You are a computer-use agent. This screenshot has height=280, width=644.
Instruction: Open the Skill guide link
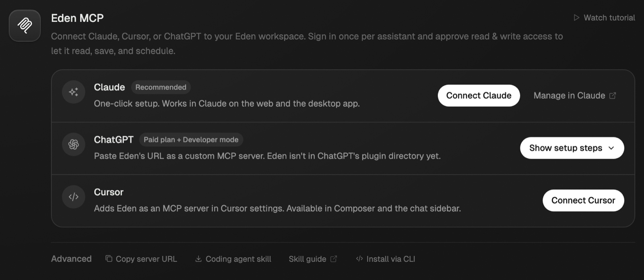(313, 259)
